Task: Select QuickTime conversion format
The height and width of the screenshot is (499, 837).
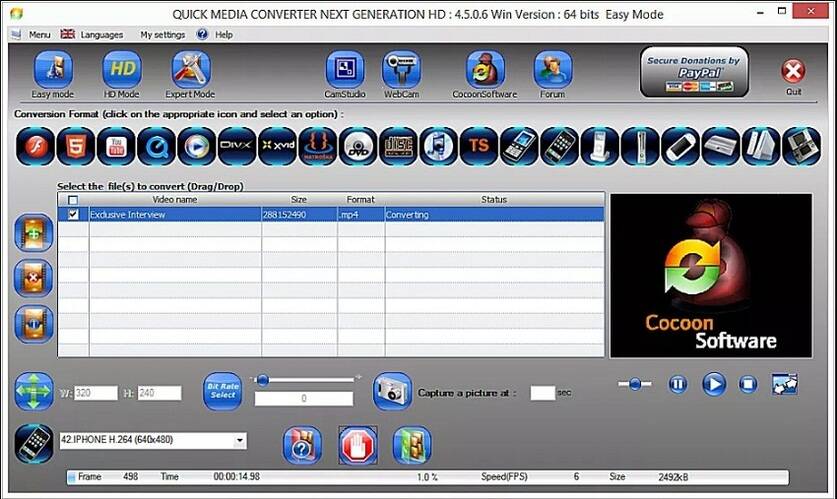Action: tap(156, 146)
